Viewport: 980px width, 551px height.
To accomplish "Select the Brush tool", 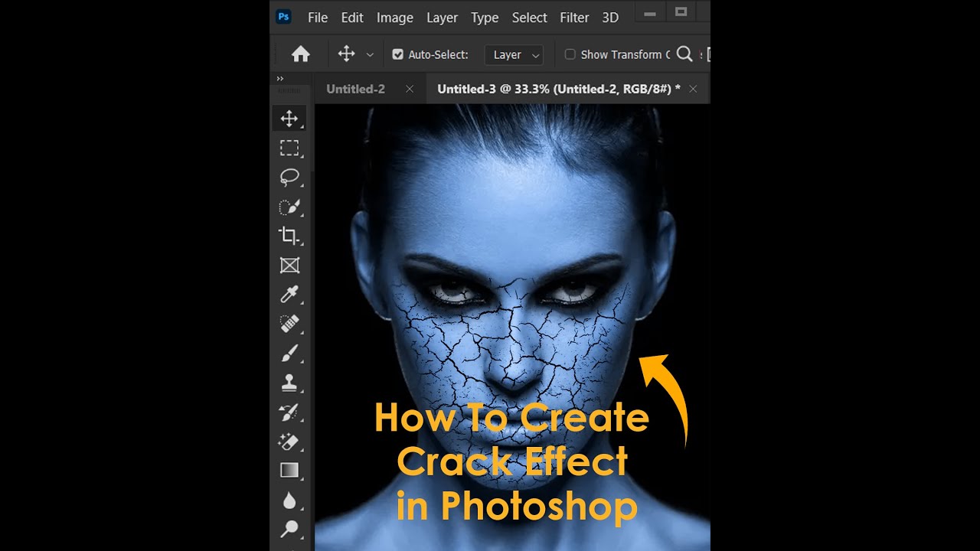I will pyautogui.click(x=289, y=354).
